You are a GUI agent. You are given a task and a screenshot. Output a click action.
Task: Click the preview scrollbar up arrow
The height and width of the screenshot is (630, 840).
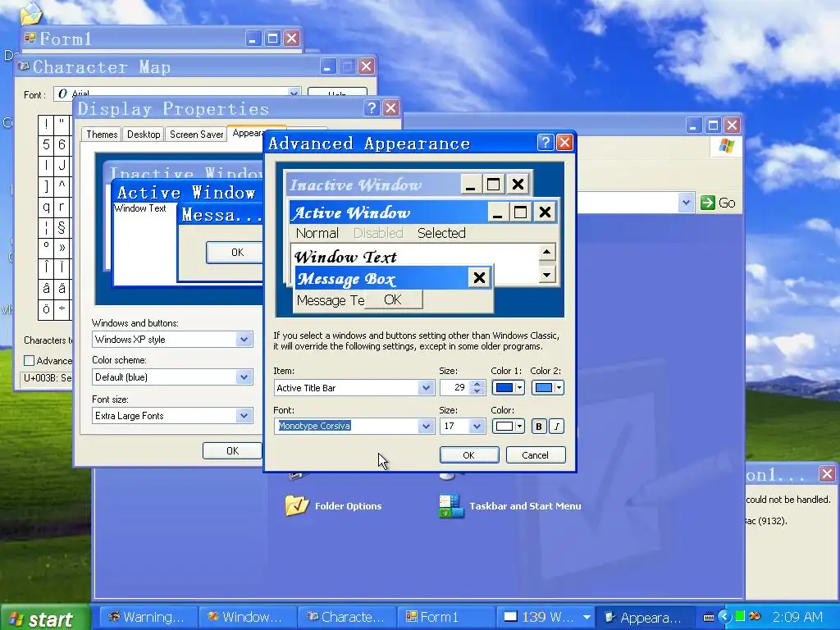click(x=547, y=252)
